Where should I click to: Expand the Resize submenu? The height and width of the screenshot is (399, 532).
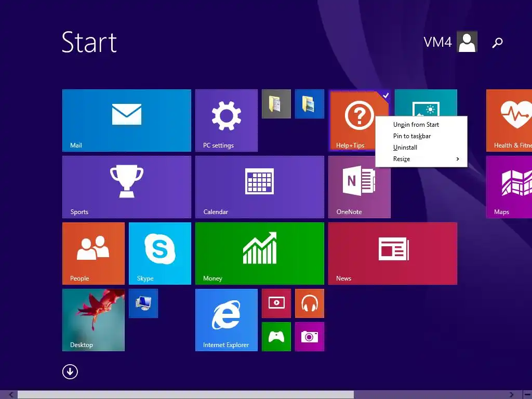(x=421, y=159)
